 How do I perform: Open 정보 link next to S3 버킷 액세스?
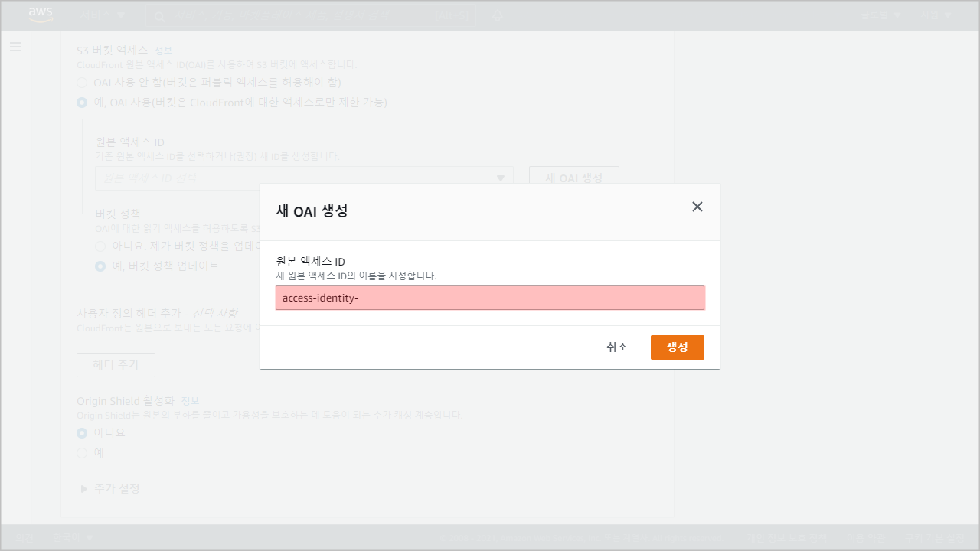(163, 51)
